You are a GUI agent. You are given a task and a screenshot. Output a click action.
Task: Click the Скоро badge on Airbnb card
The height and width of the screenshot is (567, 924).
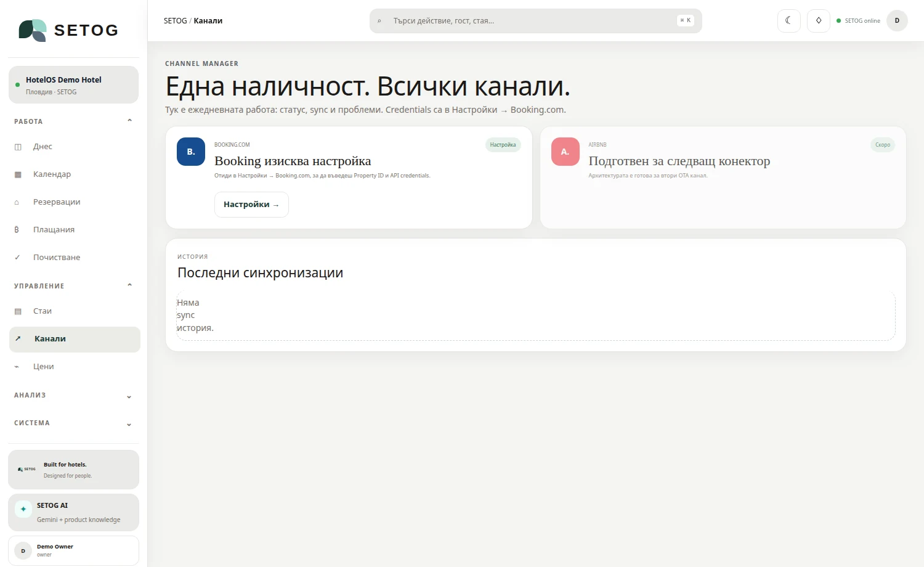(x=883, y=145)
